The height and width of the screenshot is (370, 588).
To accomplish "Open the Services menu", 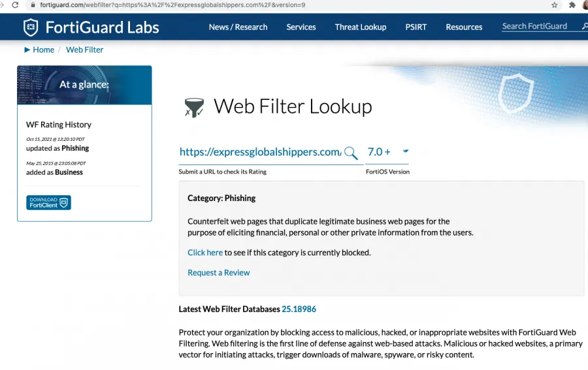I will (301, 27).
